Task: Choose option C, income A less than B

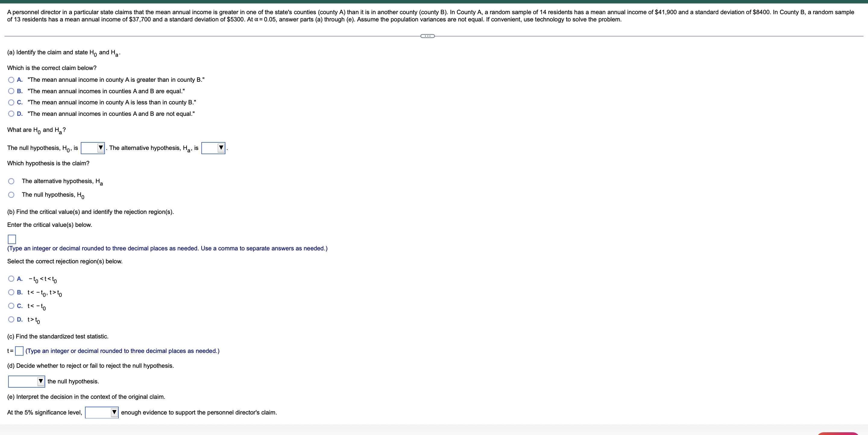Action: 11,103
